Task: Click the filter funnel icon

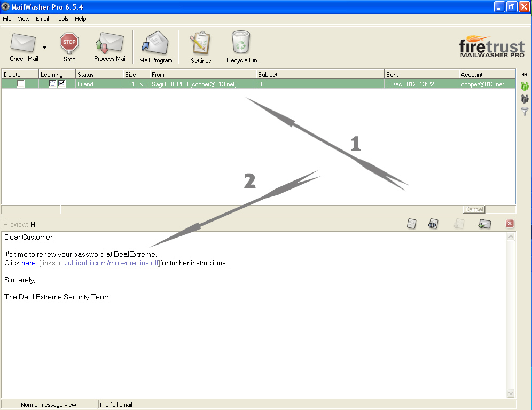Action: click(525, 111)
